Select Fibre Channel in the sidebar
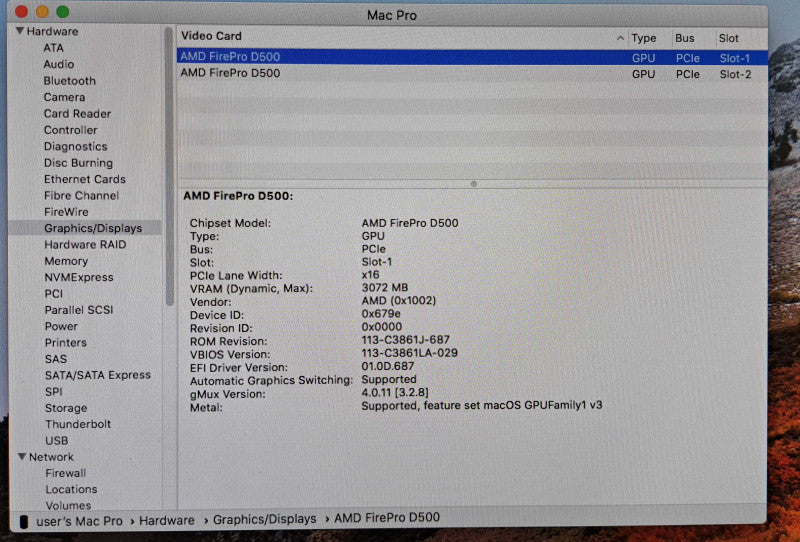Viewport: 800px width, 542px height. 81,195
